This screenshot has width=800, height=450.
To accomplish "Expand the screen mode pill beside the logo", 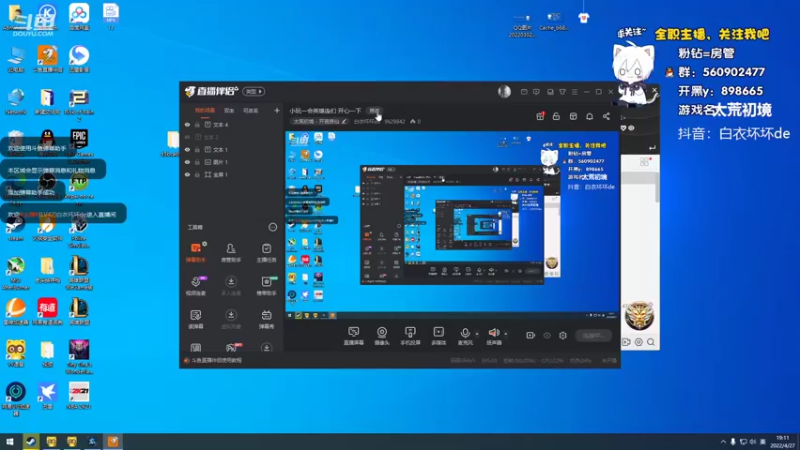I will pos(254,91).
